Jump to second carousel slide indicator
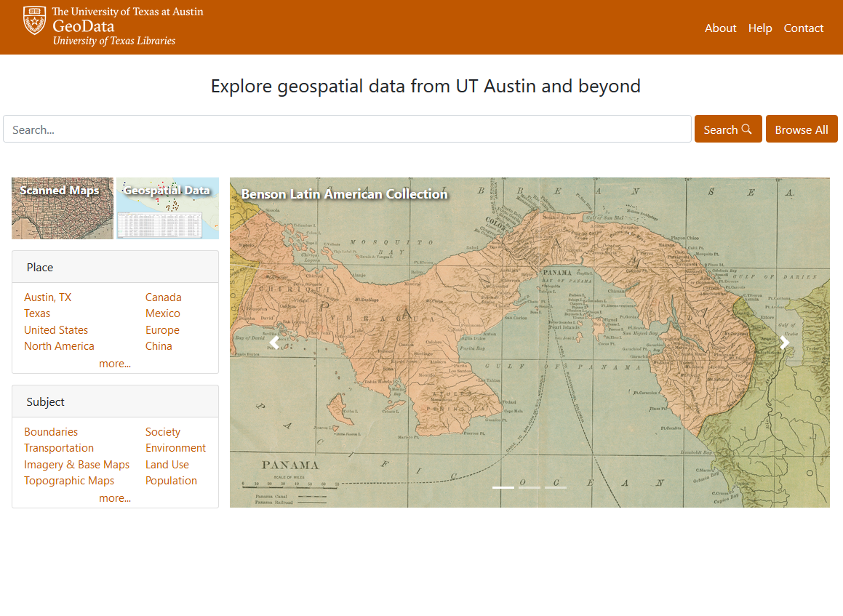The image size is (843, 616). pyautogui.click(x=530, y=487)
